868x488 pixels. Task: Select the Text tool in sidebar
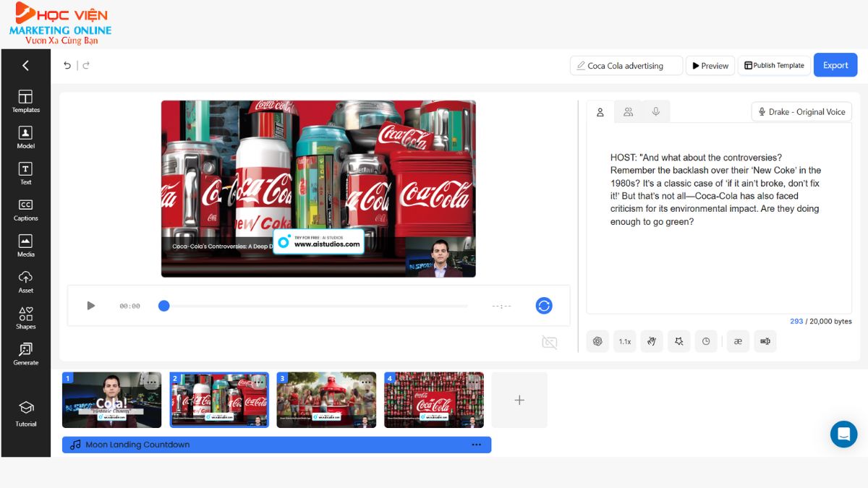click(x=25, y=174)
